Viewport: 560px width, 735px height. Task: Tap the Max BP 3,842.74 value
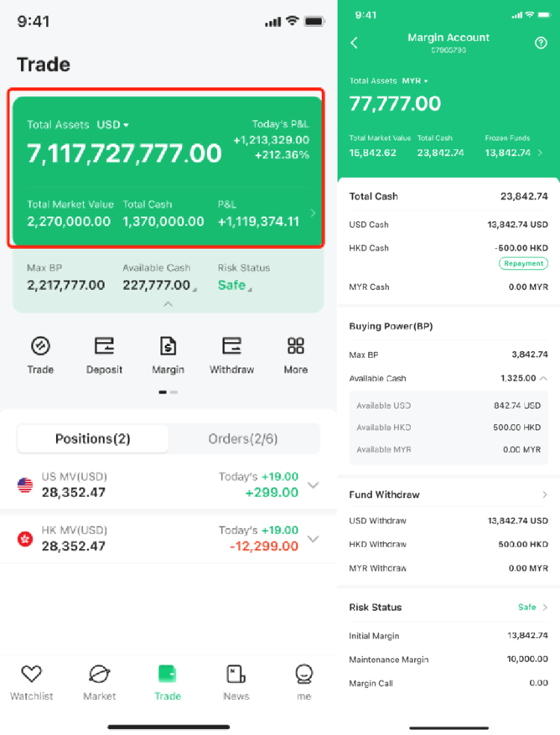529,354
